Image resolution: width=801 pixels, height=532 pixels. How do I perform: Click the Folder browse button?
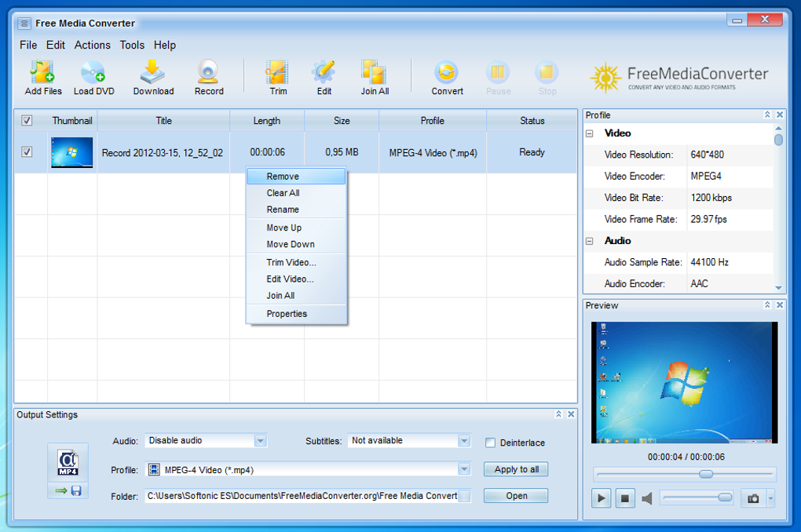(464, 496)
